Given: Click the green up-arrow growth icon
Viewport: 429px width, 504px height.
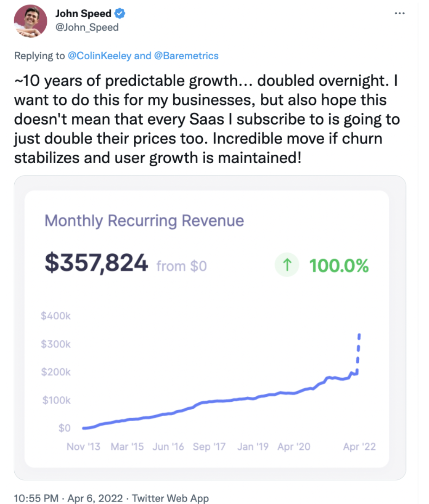Looking at the screenshot, I should [287, 265].
